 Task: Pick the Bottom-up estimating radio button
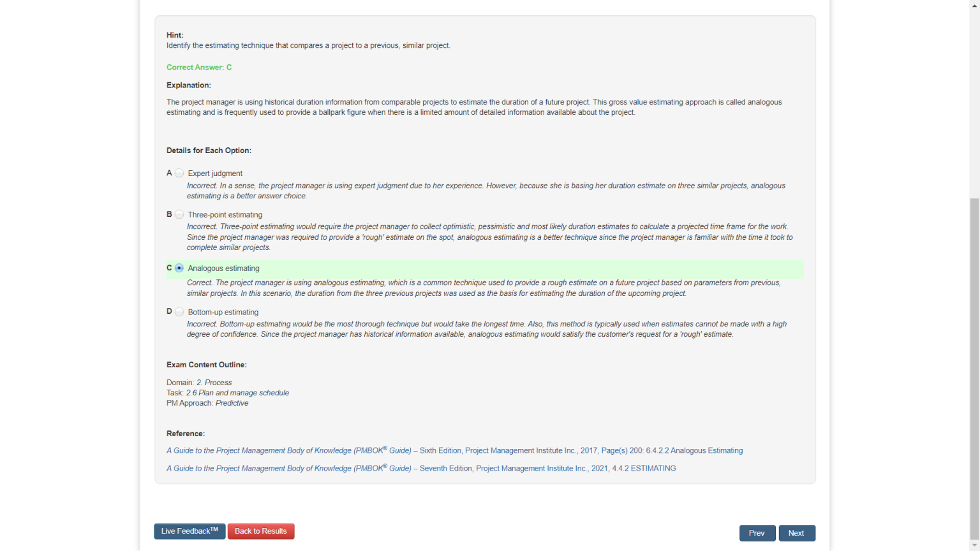click(x=179, y=312)
